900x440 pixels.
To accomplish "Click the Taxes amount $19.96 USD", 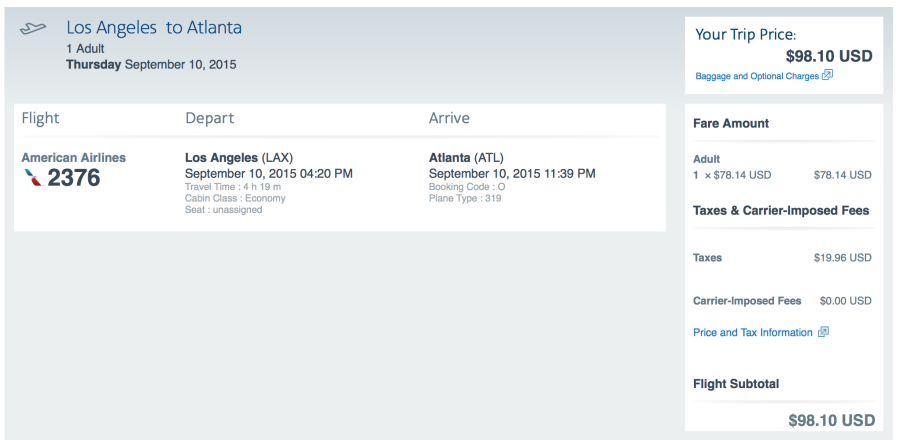I will coord(842,258).
